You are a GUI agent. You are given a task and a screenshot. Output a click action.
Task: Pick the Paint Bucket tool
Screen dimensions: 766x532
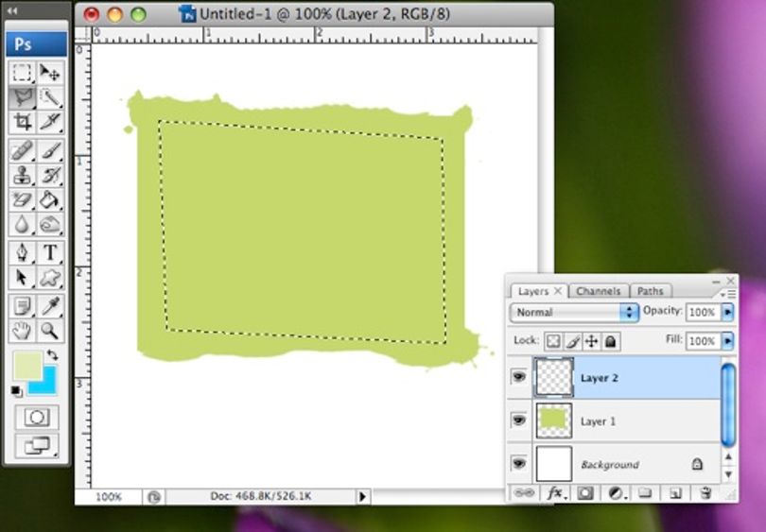pyautogui.click(x=50, y=199)
